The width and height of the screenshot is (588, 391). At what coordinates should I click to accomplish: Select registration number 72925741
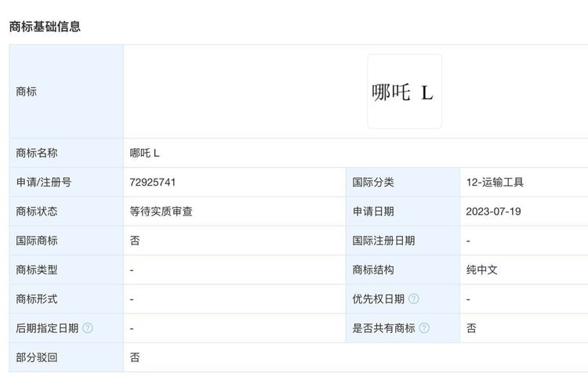[153, 183]
